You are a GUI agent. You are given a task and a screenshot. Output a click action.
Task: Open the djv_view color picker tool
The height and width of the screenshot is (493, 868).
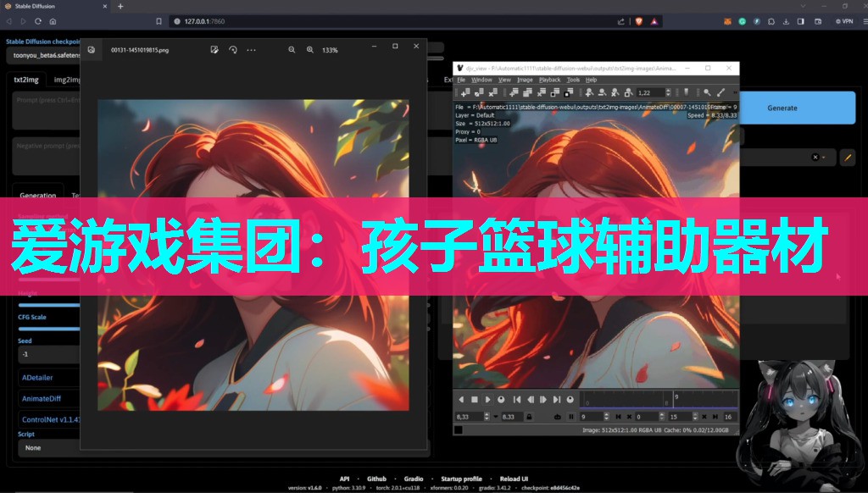(x=721, y=92)
